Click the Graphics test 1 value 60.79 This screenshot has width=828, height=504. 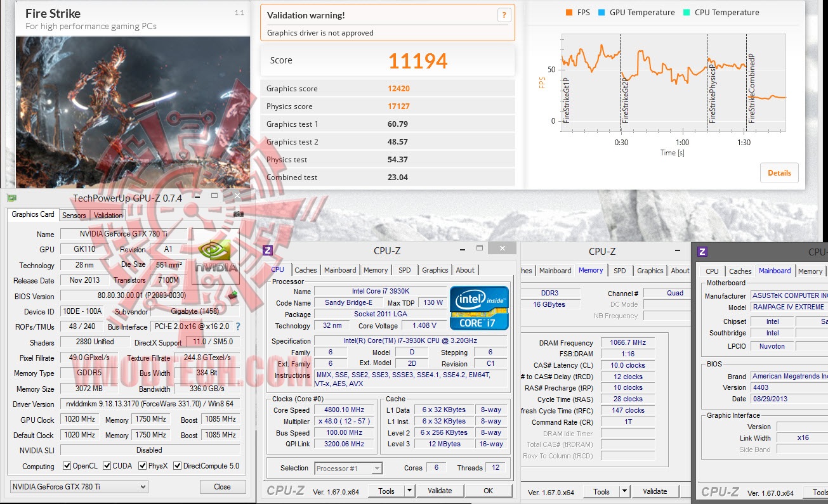pos(398,124)
